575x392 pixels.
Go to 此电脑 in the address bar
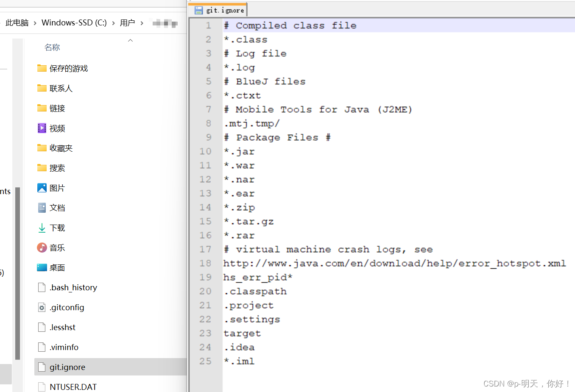(17, 23)
